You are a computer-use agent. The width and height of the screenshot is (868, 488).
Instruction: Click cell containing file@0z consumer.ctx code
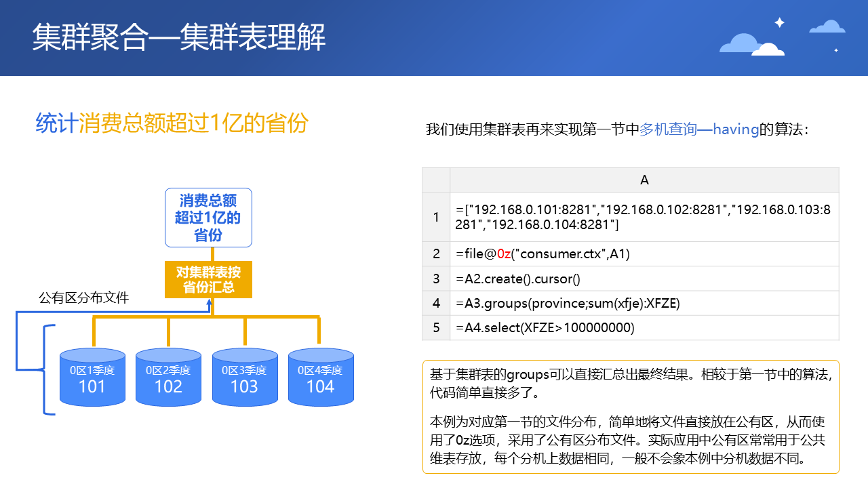(644, 254)
